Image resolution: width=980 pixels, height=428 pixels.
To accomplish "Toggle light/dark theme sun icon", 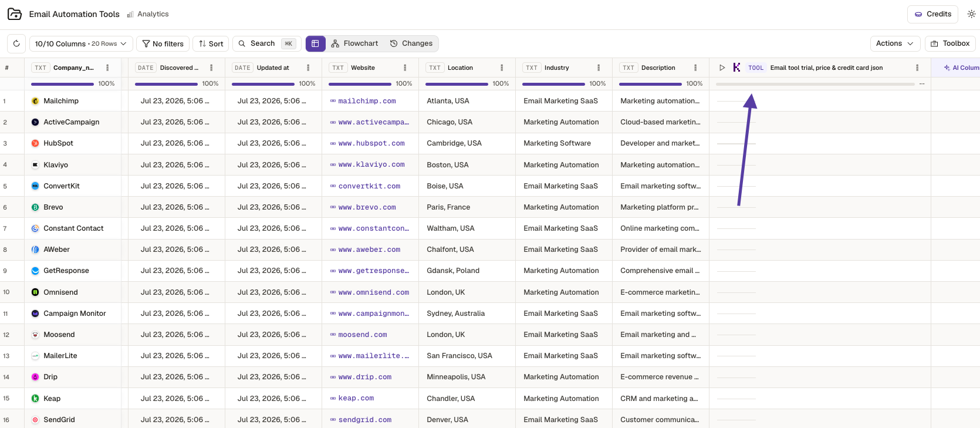I will coord(971,14).
